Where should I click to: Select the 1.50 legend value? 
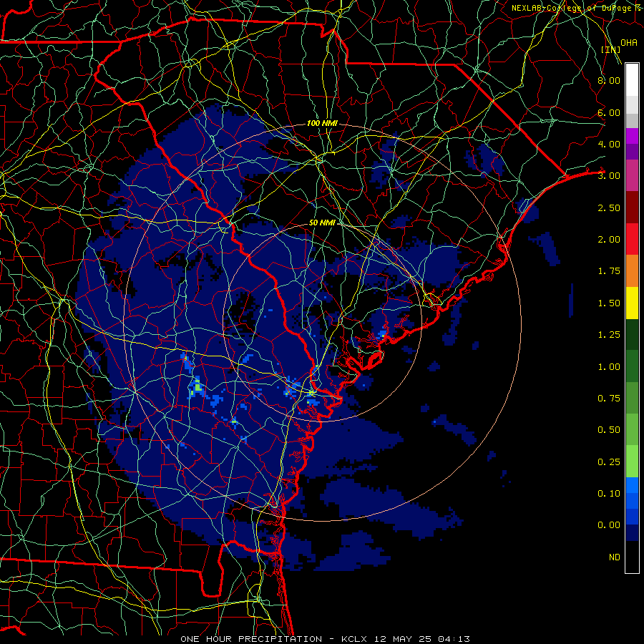(x=609, y=303)
